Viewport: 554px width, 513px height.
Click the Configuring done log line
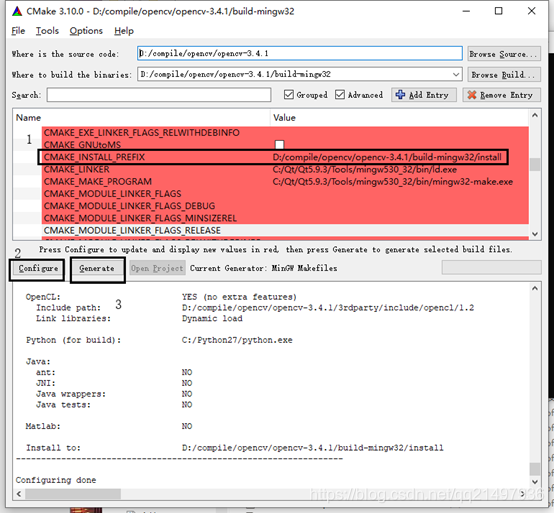[x=56, y=480]
